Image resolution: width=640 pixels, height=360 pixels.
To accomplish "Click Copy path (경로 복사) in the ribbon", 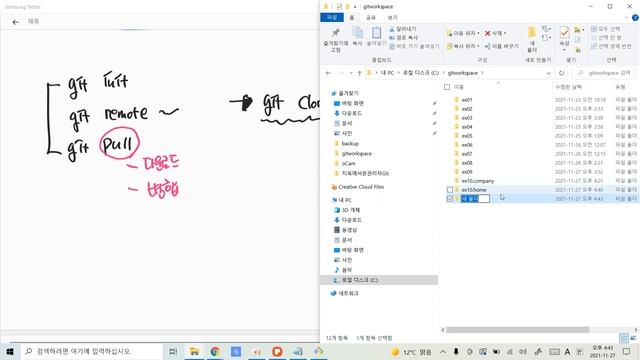I will coord(403,38).
